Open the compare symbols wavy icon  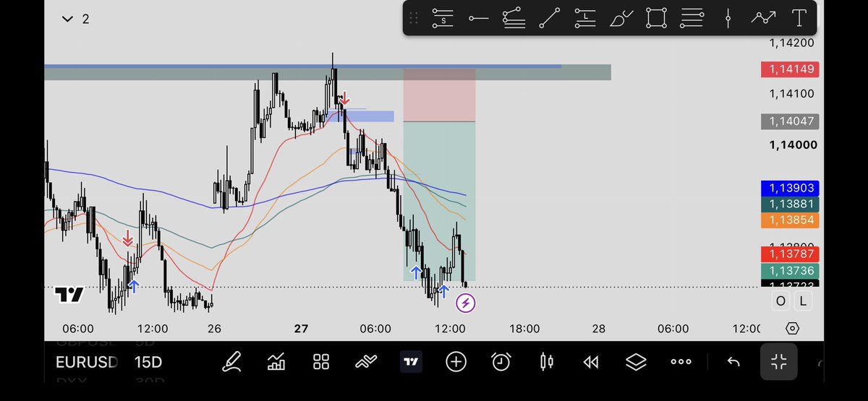(x=366, y=362)
